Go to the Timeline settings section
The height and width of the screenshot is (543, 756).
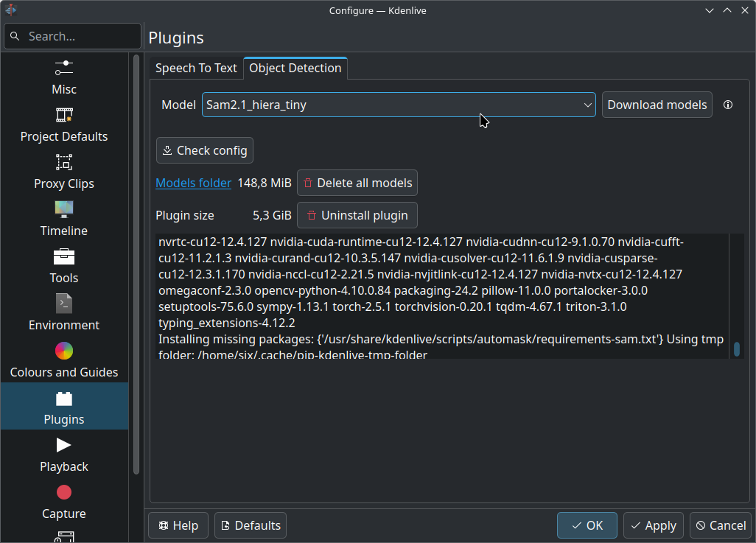click(64, 219)
